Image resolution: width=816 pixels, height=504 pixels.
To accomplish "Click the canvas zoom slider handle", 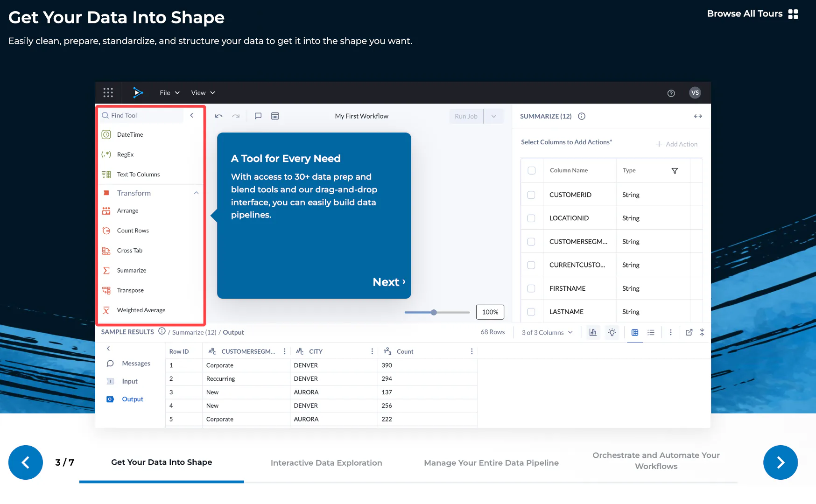I will point(434,312).
